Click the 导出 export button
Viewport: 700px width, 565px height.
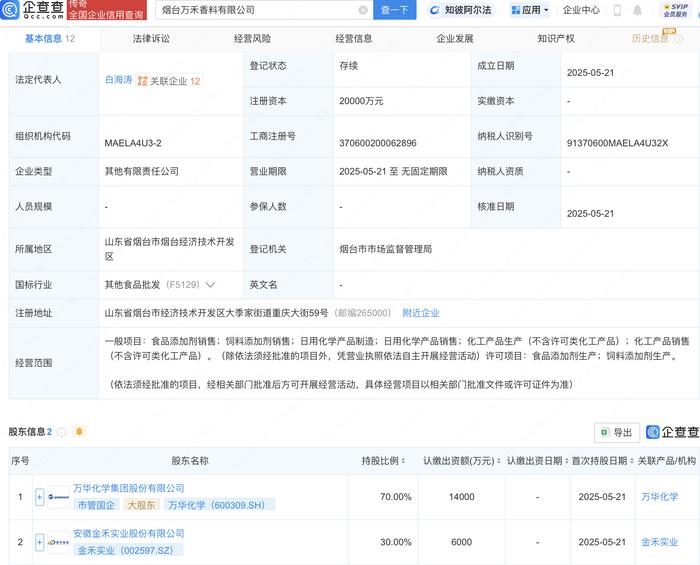617,432
